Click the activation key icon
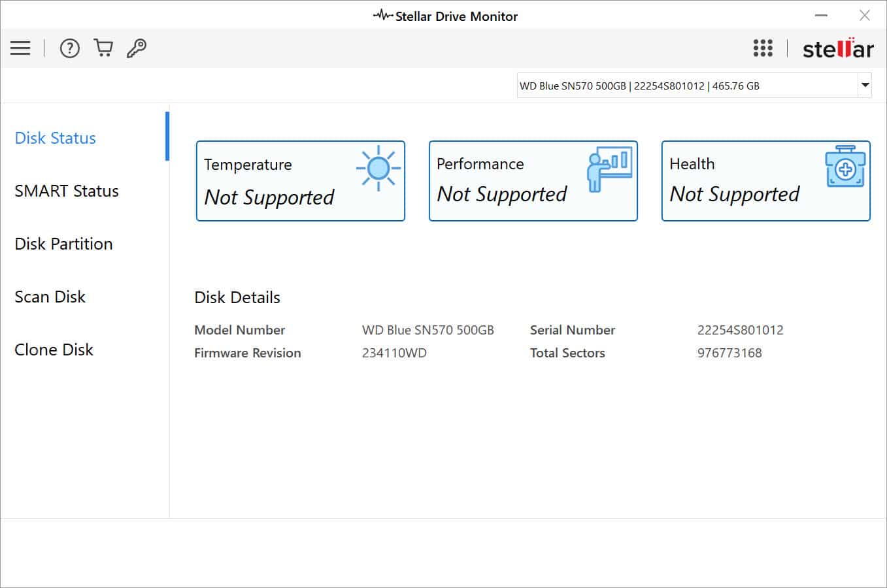Screen dimensions: 887x588 pyautogui.click(x=136, y=48)
